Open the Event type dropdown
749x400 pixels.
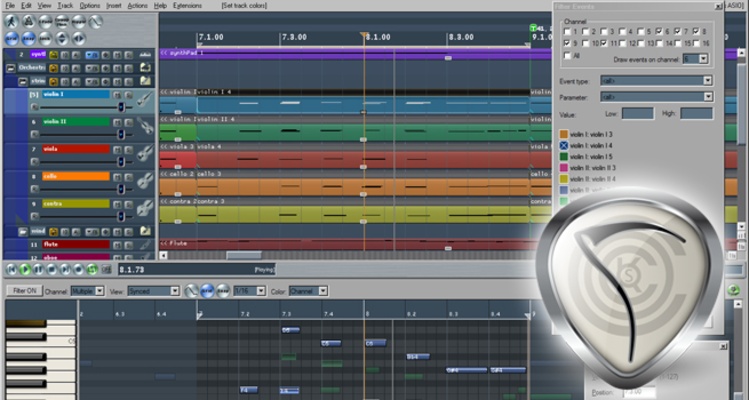[707, 79]
